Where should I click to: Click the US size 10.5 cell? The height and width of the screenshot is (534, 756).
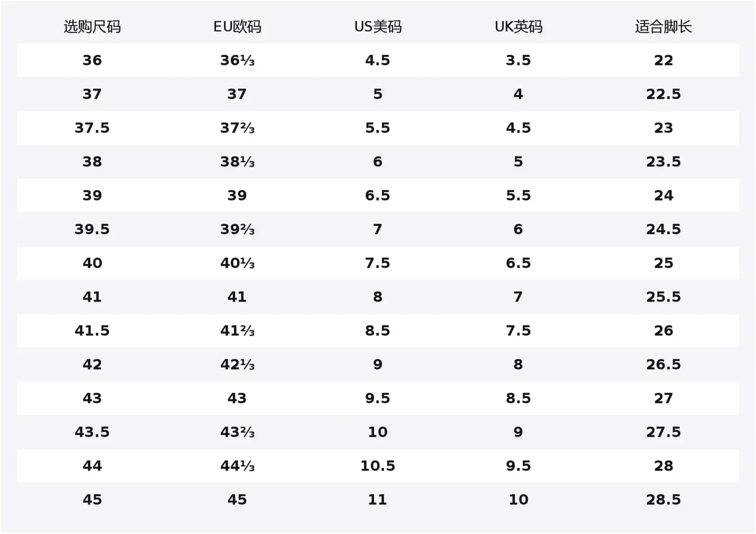click(x=377, y=466)
